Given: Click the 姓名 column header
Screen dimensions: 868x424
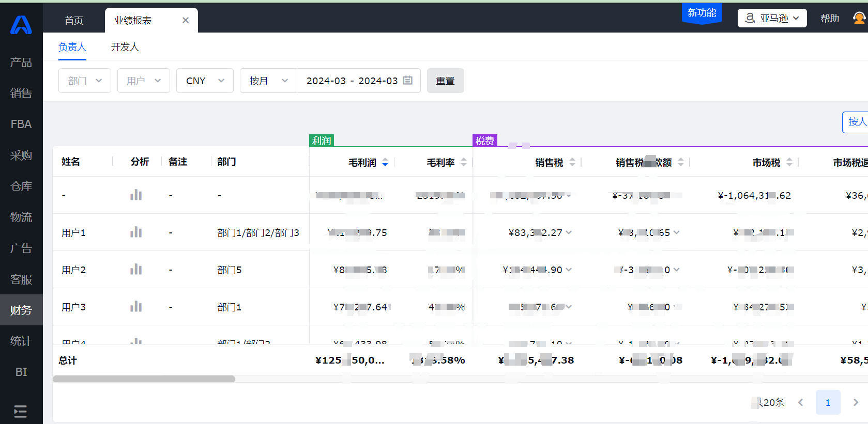Looking at the screenshot, I should 71,162.
